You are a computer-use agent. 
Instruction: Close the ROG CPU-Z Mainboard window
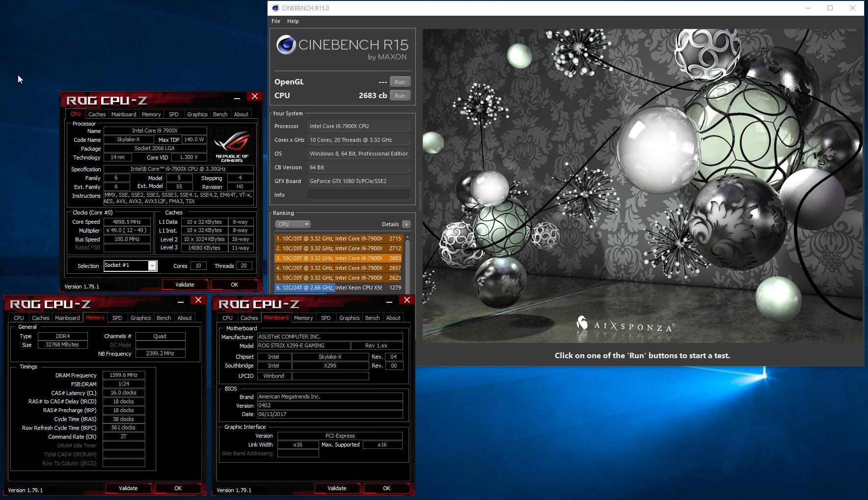(x=407, y=300)
